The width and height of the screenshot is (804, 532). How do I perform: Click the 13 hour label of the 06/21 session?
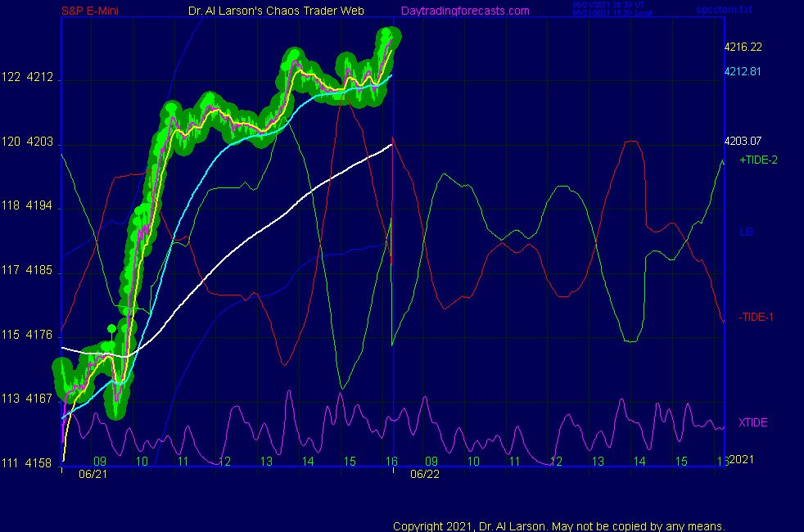(x=266, y=462)
